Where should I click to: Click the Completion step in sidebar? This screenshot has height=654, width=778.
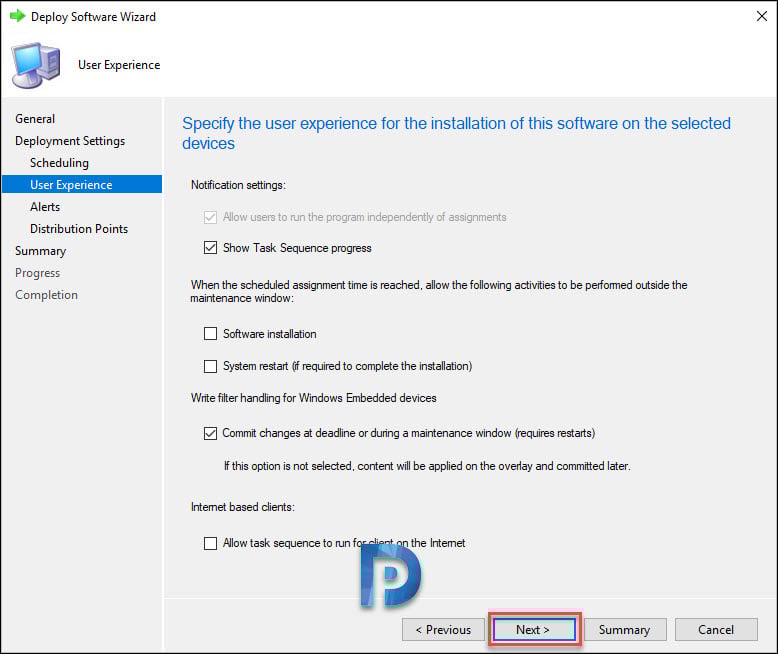46,295
